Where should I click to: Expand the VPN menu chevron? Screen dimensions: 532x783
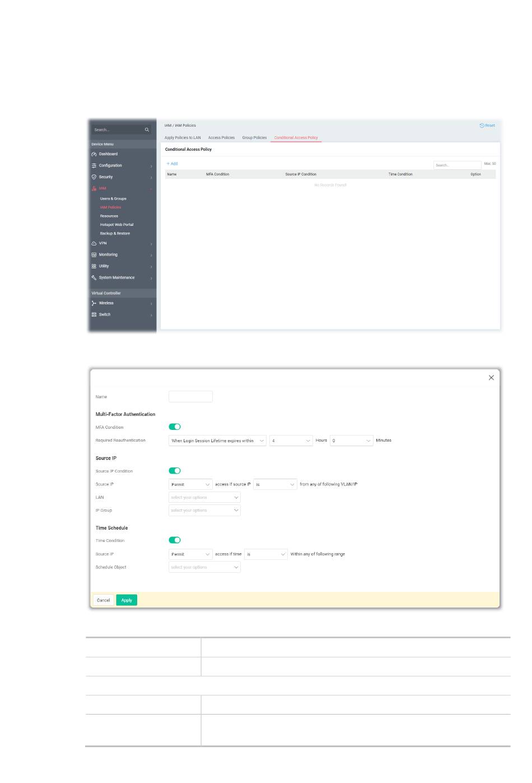click(151, 244)
